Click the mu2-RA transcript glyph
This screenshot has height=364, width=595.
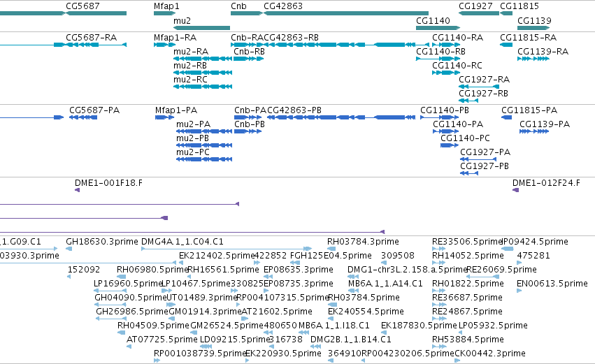click(203, 59)
